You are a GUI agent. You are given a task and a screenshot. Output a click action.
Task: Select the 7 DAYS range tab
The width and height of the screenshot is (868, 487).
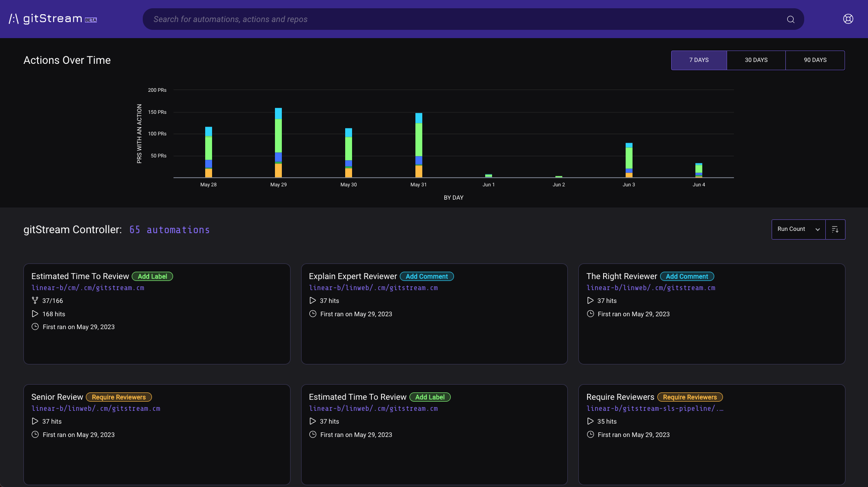tap(699, 60)
